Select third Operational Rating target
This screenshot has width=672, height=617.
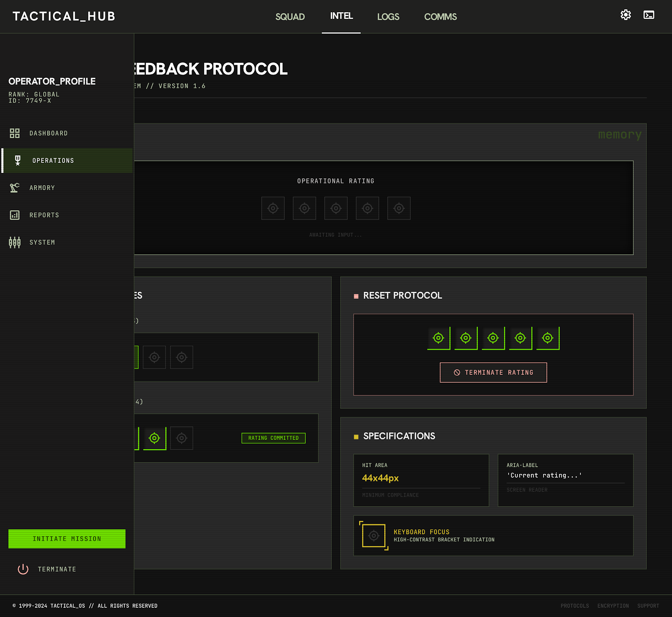click(x=336, y=208)
